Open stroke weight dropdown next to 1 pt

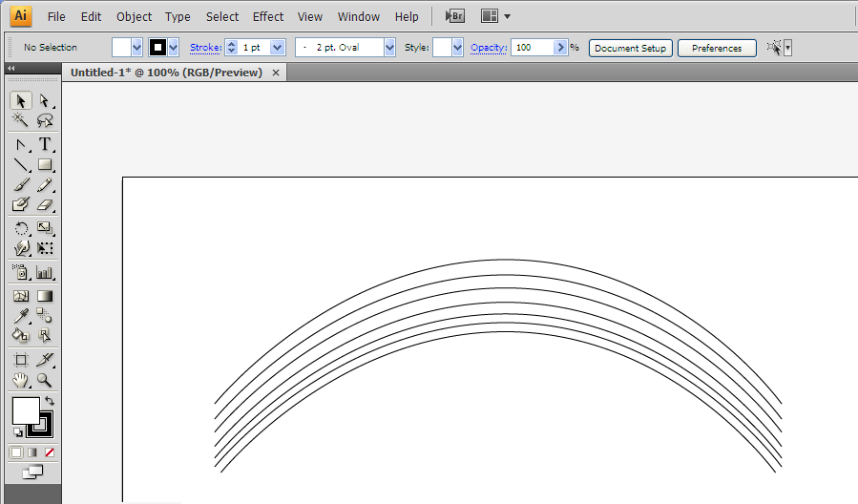(278, 48)
